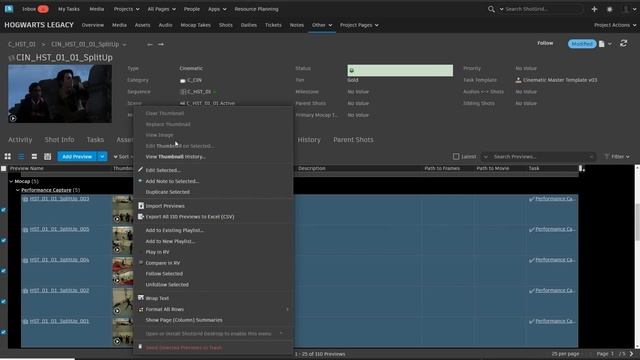Screen dimensions: 640x360
Task: Click pencil icon next to Edit Selected
Action: coord(140,169)
